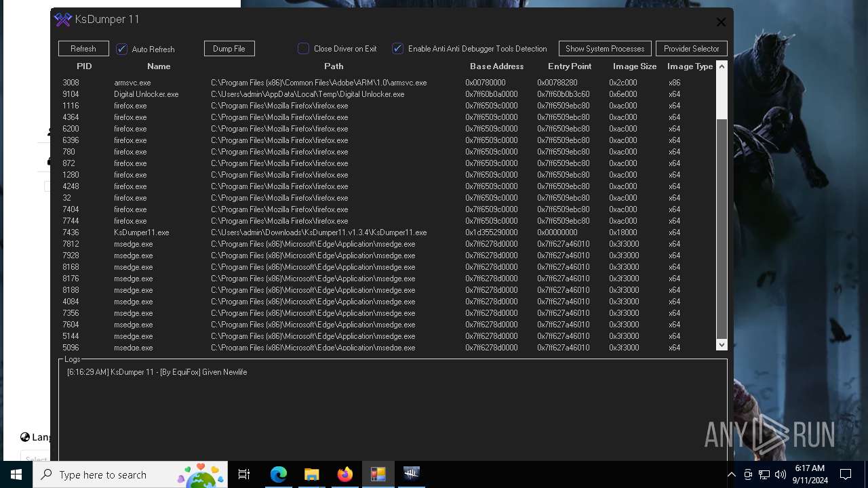Select msedge.exe with PID 5144
This screenshot has height=488, width=868.
click(387, 336)
